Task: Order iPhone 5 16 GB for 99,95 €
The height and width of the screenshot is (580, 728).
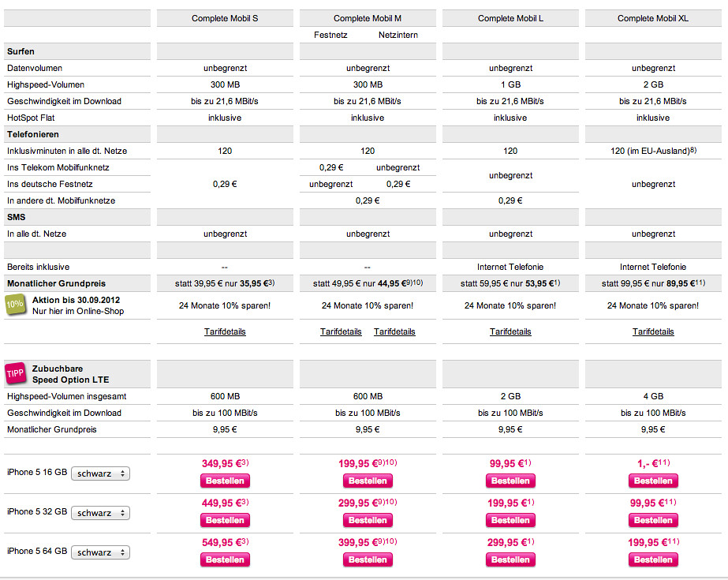Action: coord(511,481)
